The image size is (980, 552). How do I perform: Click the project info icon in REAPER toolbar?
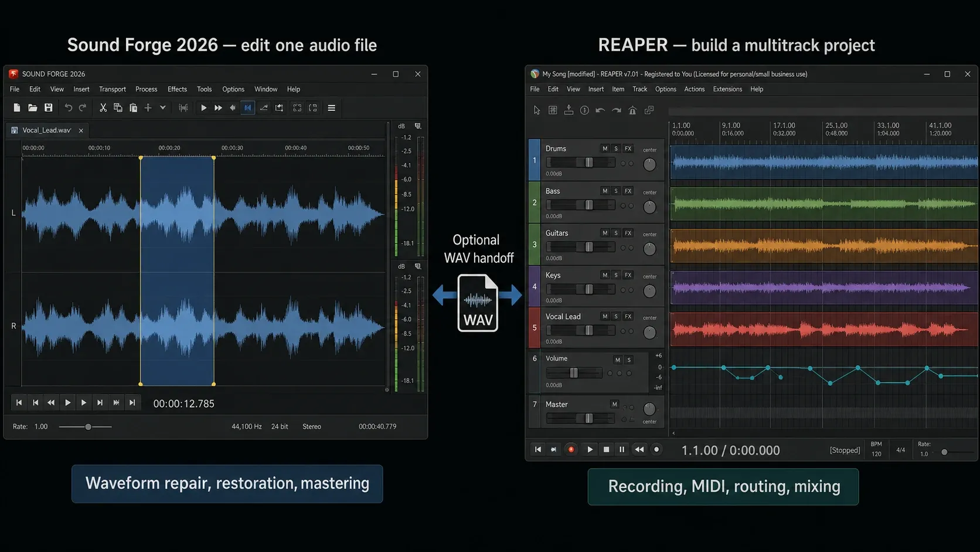tap(584, 110)
